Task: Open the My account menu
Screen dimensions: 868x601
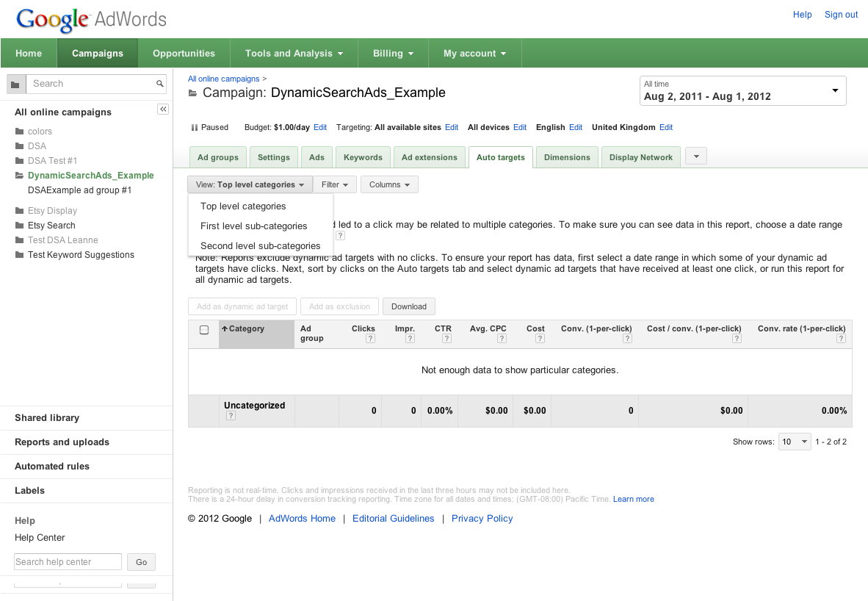Action: click(x=474, y=53)
